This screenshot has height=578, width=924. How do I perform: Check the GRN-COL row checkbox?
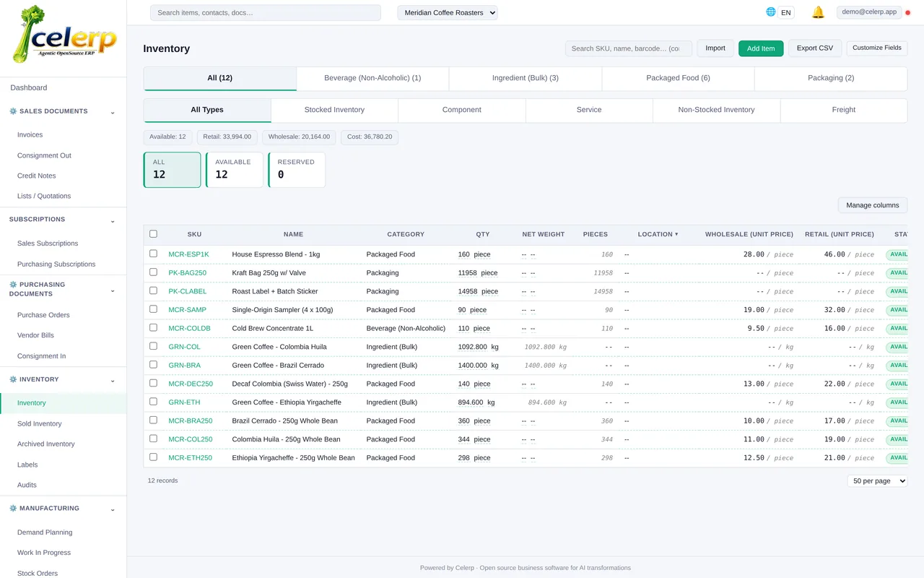tap(153, 346)
